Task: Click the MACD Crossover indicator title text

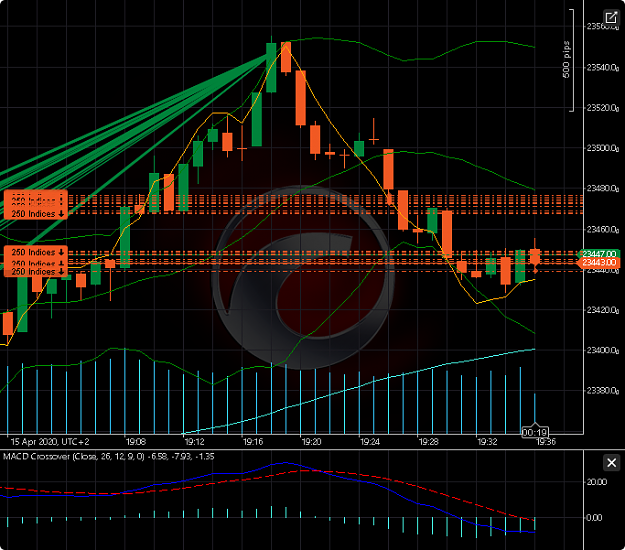Action: click(x=109, y=456)
